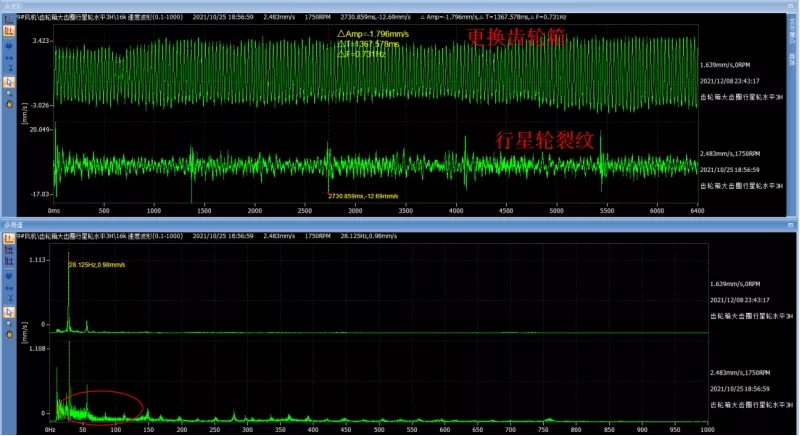This screenshot has height=436, width=800.
Task: Click the highlighted first cursor icon in spectrum panel
Action: (9, 238)
